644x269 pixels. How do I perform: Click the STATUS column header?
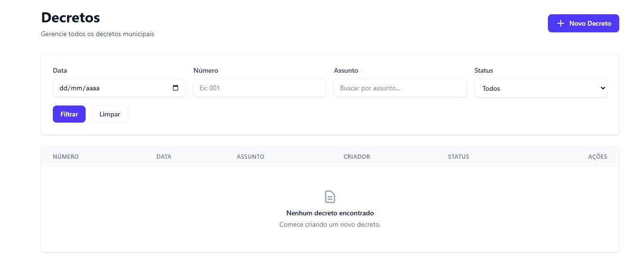pyautogui.click(x=459, y=157)
